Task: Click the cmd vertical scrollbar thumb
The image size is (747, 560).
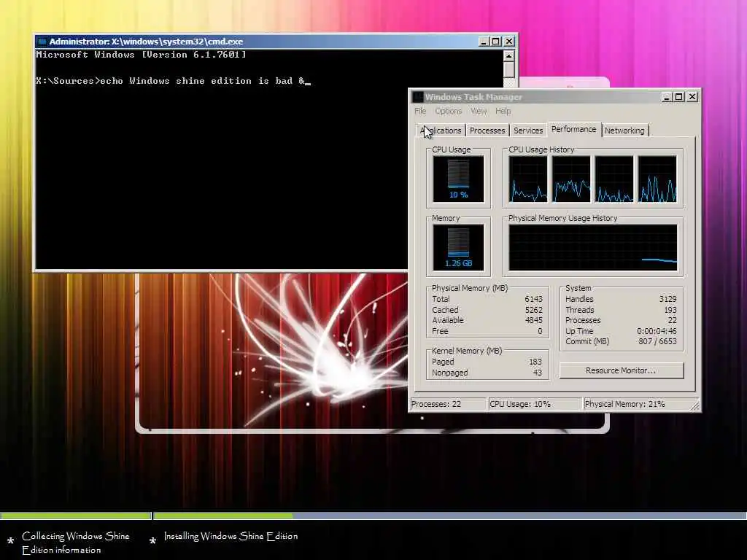Action: (508, 71)
